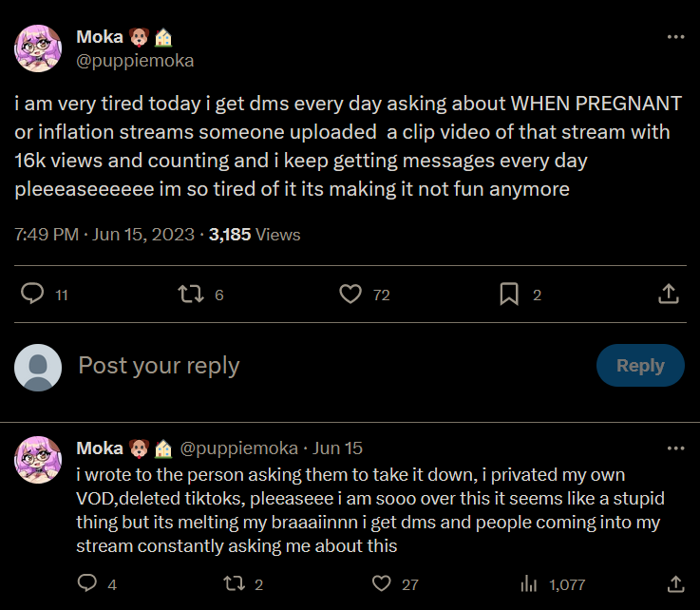Image resolution: width=700 pixels, height=610 pixels.
Task: Open the @puppiemoka handle under main tweet name
Action: coord(135,61)
